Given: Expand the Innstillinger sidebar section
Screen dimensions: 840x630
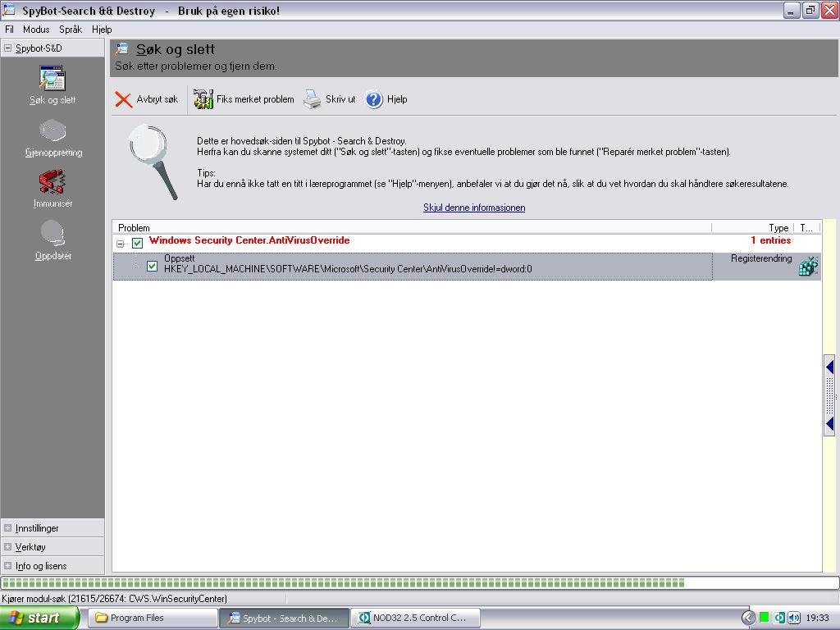Looking at the screenshot, I should coord(7,527).
